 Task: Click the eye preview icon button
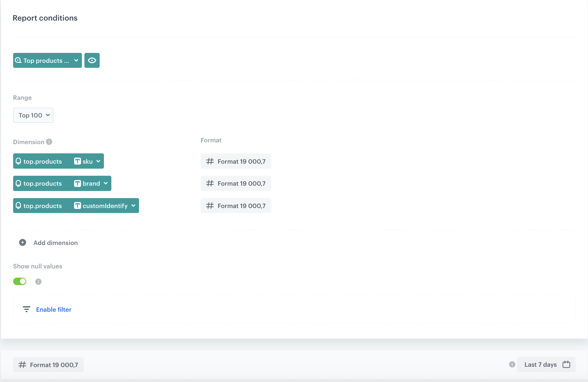(x=92, y=60)
